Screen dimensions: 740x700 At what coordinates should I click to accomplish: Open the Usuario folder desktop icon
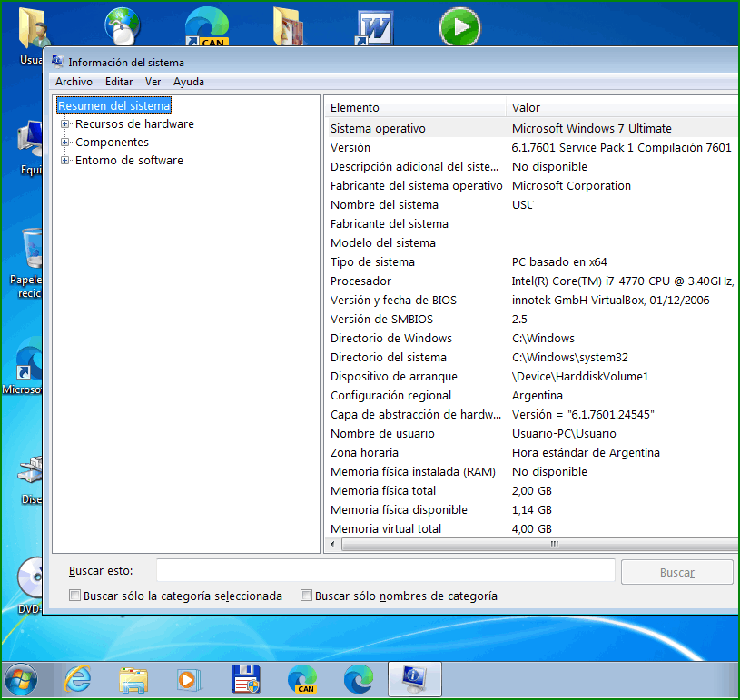click(31, 35)
